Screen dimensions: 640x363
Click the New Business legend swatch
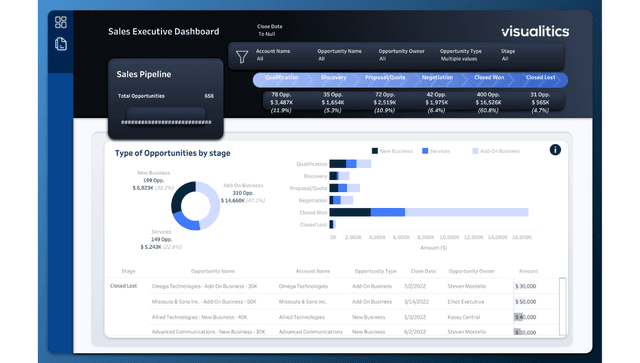pyautogui.click(x=375, y=151)
